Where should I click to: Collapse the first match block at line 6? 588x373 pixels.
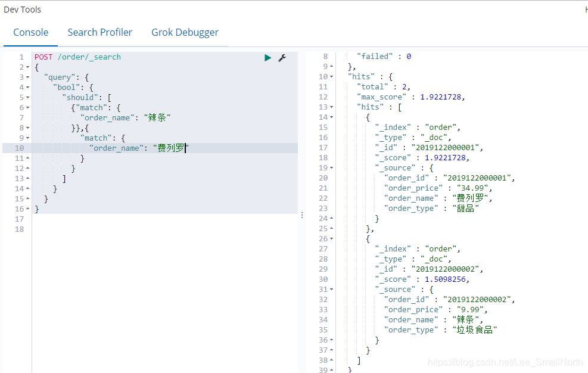28,108
